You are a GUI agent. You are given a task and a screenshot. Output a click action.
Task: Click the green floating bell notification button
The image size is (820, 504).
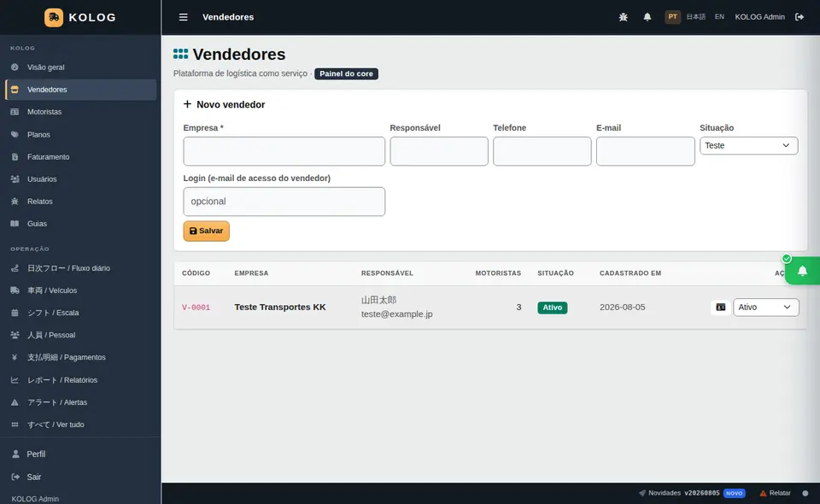[x=802, y=271]
